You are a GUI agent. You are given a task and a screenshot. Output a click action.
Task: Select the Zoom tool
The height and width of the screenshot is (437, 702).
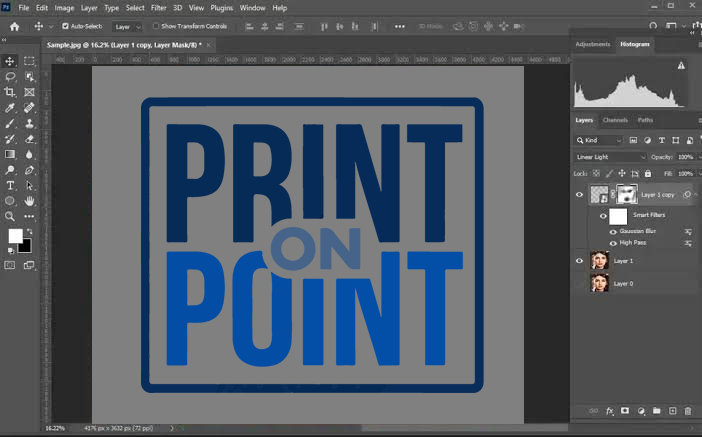point(10,217)
